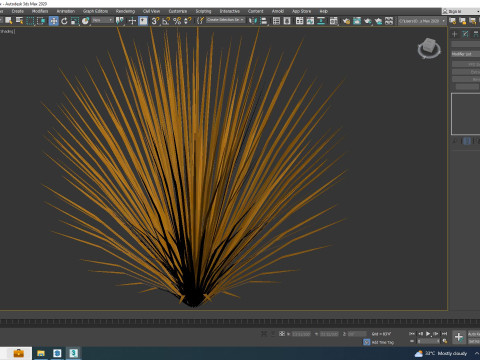Click the Align tool icon
The width and height of the screenshot is (480, 360).
click(264, 21)
